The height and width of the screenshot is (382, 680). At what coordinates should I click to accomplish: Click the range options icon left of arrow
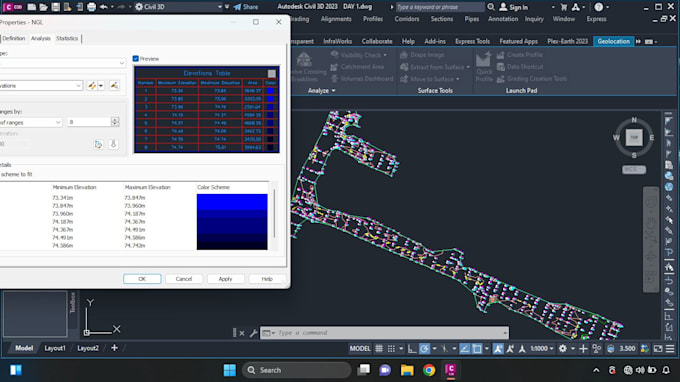pos(98,144)
